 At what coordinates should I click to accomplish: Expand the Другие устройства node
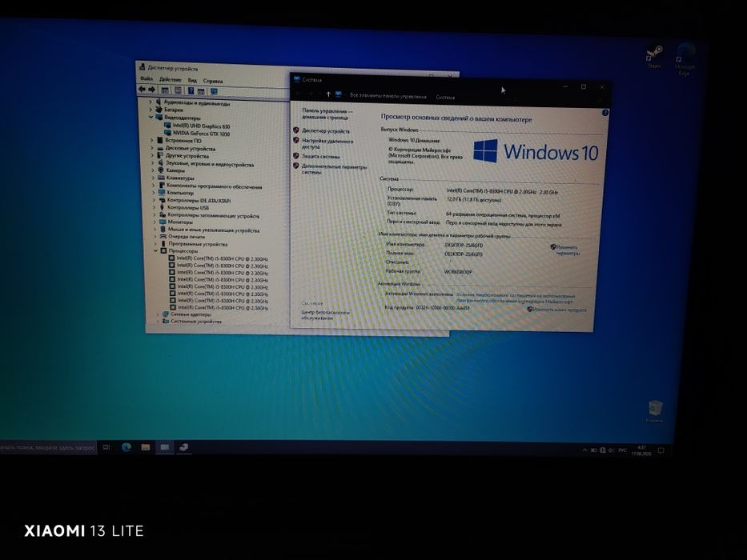click(152, 156)
